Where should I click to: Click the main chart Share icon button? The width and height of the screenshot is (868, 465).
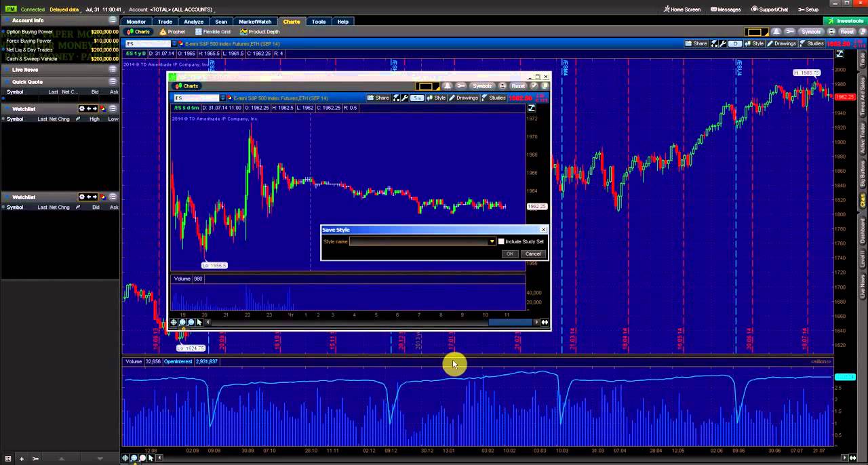pos(696,43)
